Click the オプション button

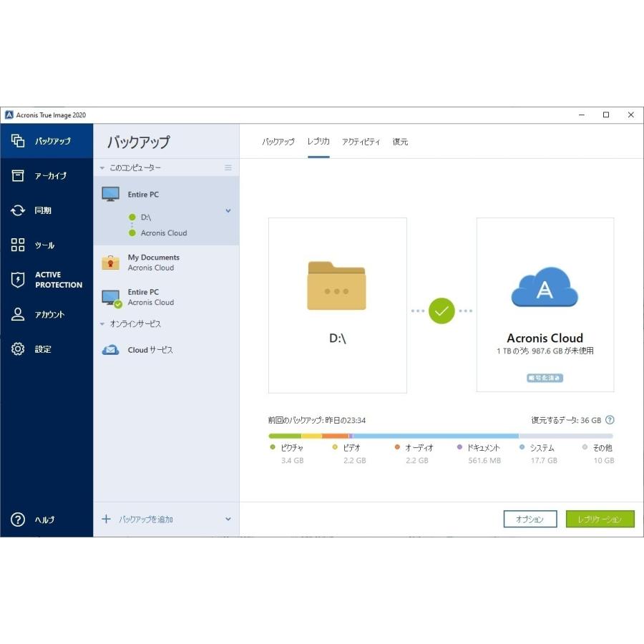[x=530, y=519]
